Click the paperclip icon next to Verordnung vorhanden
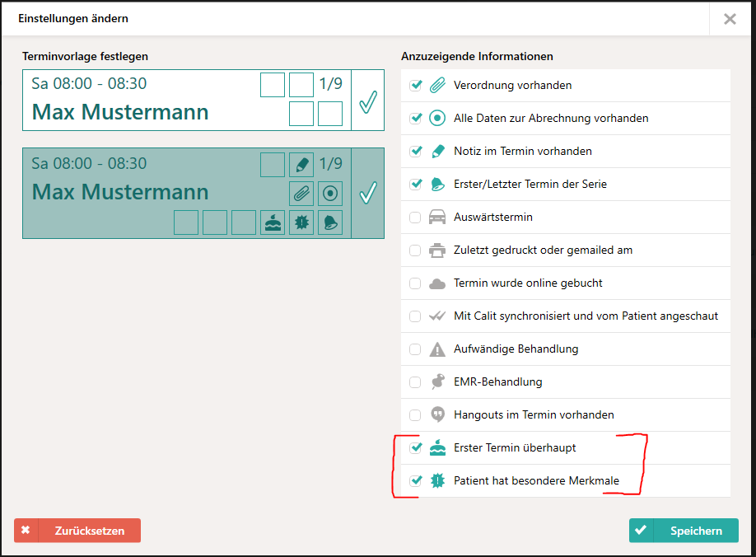756x557 pixels. pyautogui.click(x=437, y=86)
